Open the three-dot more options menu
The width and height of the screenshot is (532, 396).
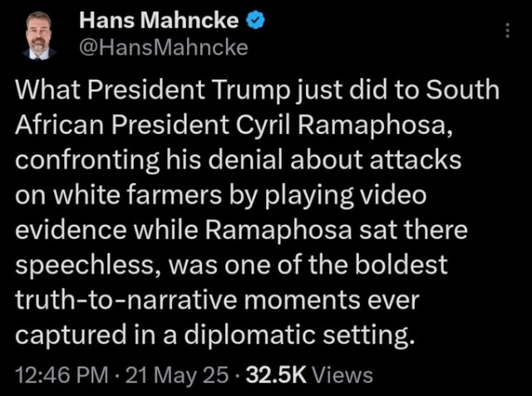(x=509, y=30)
